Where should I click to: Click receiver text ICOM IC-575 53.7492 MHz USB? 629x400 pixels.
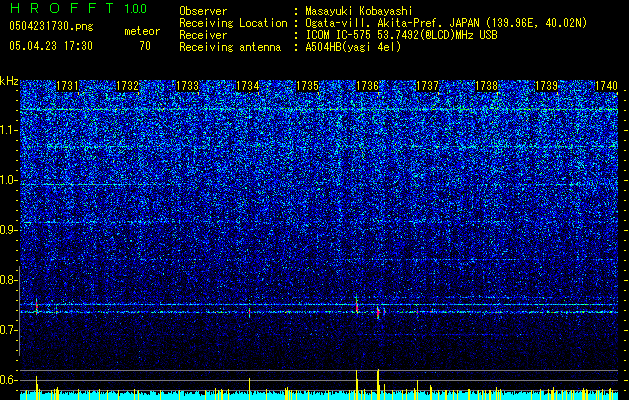pyautogui.click(x=401, y=35)
